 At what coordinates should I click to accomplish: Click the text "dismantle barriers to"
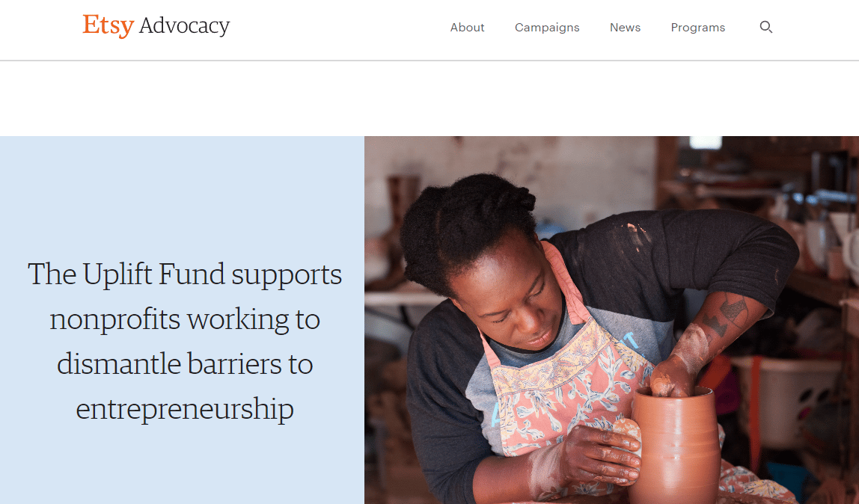(185, 364)
